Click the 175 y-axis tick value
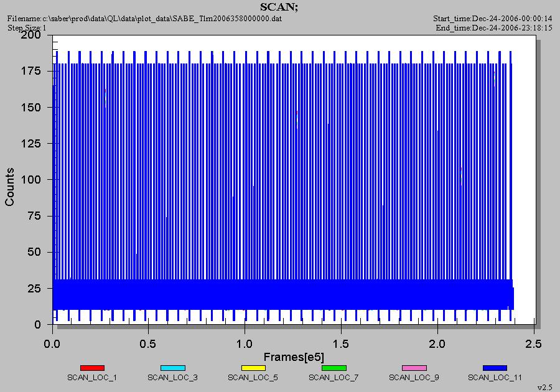Screen dimensions: 560x392 click(31, 71)
